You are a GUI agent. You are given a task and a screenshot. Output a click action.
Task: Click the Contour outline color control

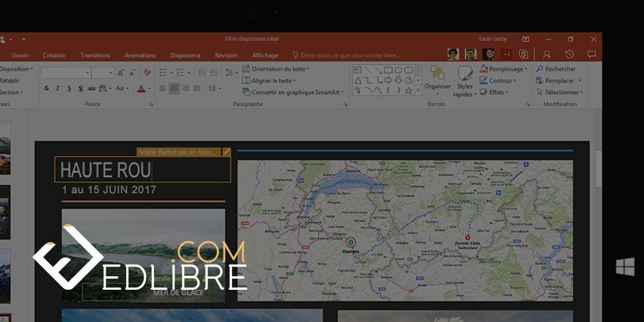(497, 80)
